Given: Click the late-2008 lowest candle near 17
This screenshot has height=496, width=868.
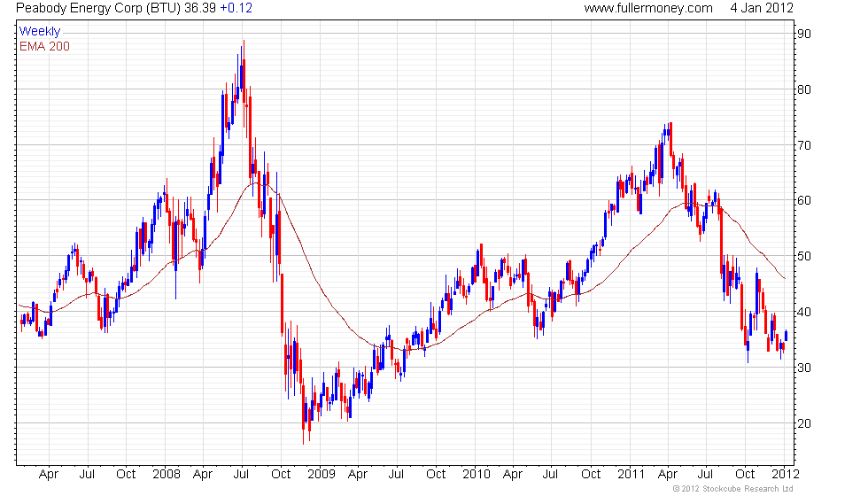Looking at the screenshot, I should pyautogui.click(x=303, y=413).
